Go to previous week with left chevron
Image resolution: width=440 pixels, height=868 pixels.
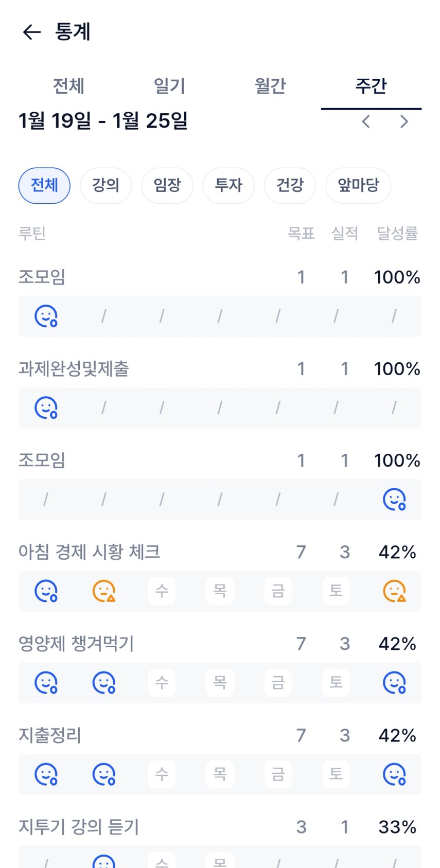click(x=366, y=122)
